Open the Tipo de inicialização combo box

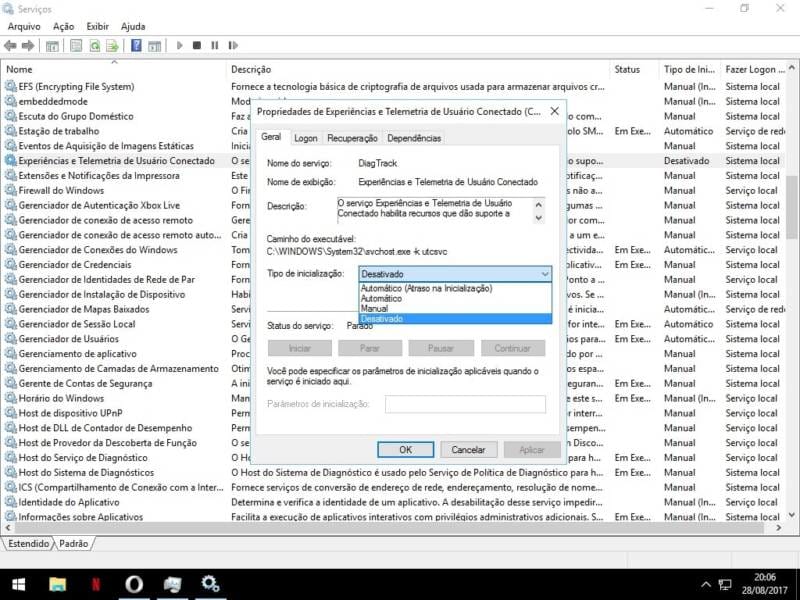[x=455, y=274]
